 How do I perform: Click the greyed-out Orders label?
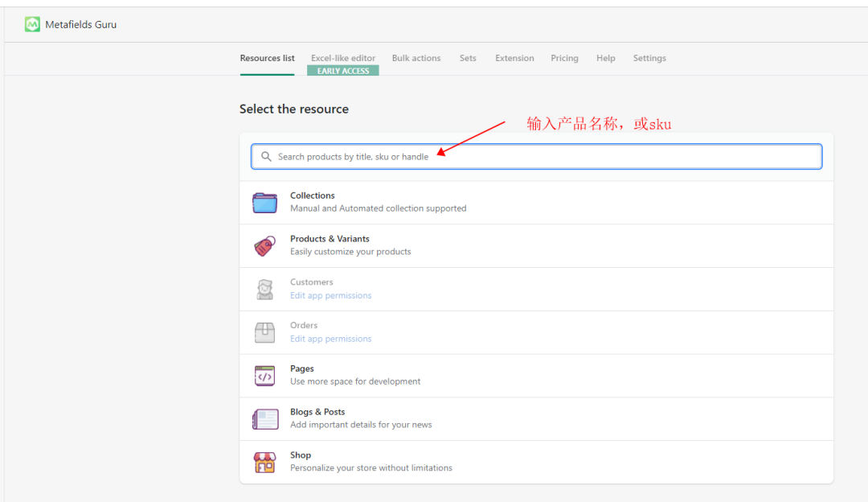coord(304,325)
